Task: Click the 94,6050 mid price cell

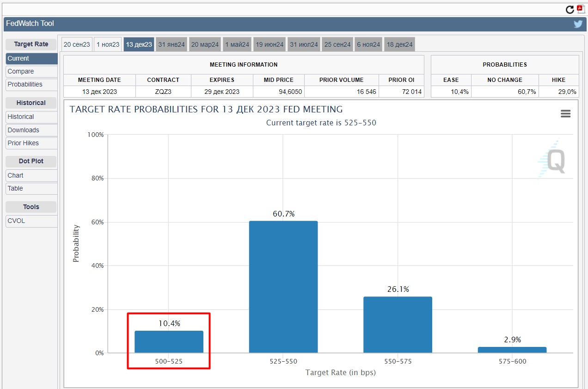Action: point(279,92)
